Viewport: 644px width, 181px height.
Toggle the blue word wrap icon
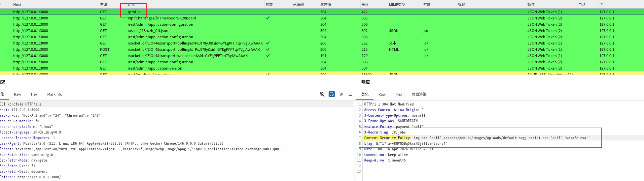click(332, 94)
